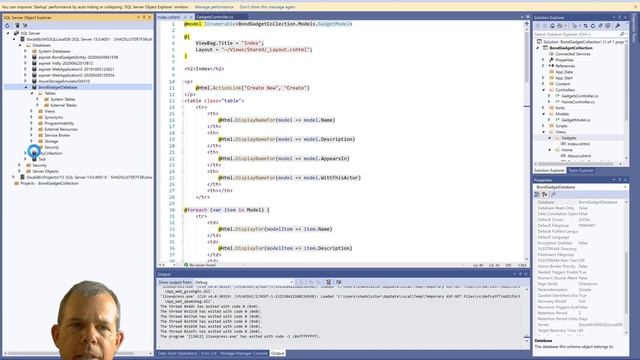The height and width of the screenshot is (360, 640).
Task: Open the Error List tab
Action: (209, 353)
